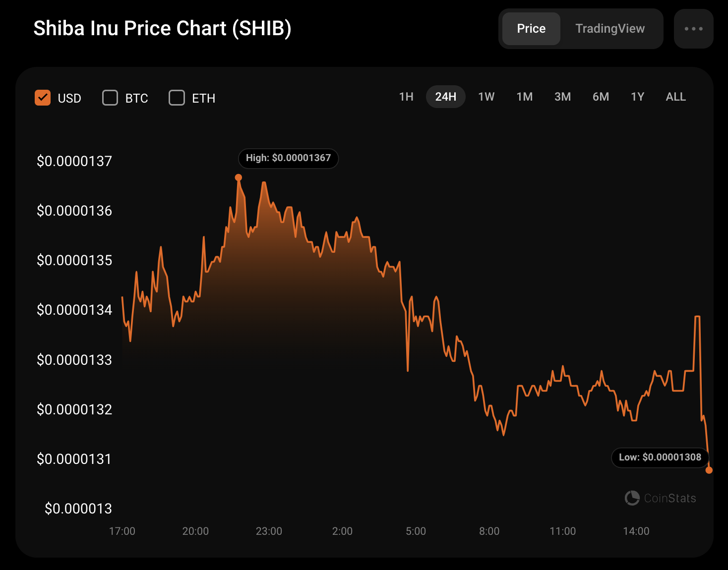Open the three-dot more options menu
Viewport: 728px width, 570px height.
pyautogui.click(x=693, y=29)
